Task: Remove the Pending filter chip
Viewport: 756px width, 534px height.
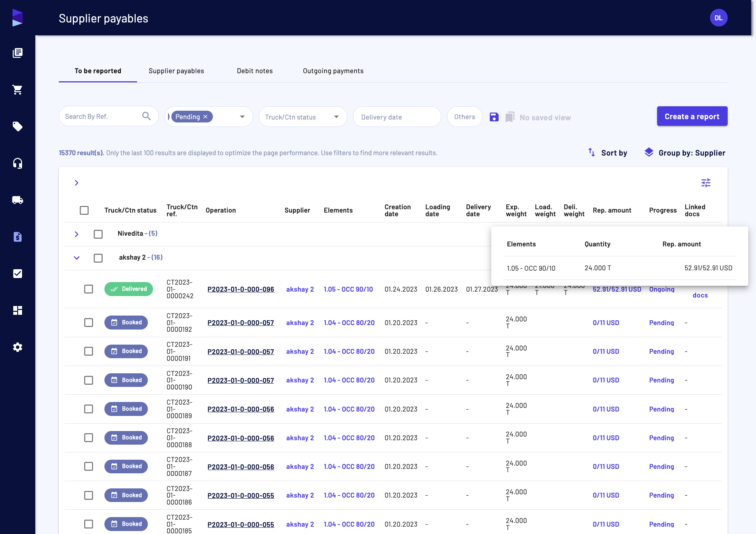Action: point(206,117)
